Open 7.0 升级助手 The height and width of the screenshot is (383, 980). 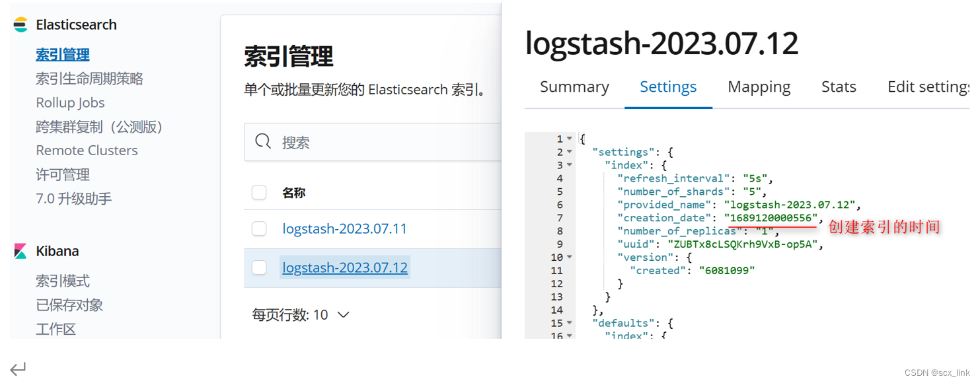tap(74, 198)
